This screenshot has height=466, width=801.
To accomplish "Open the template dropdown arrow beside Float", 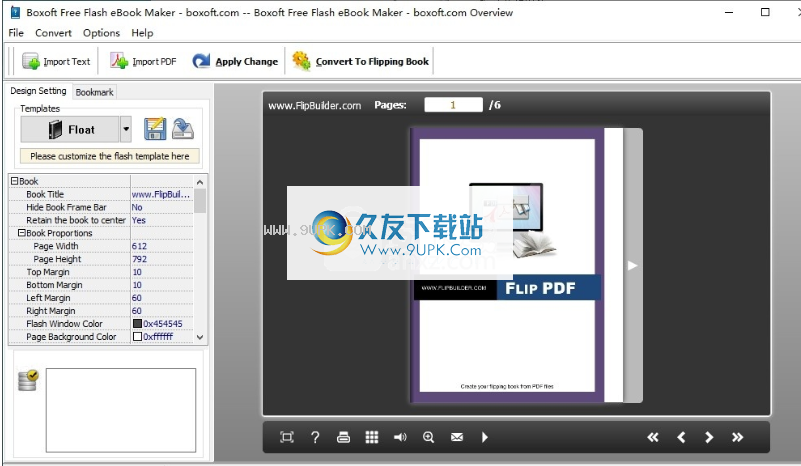I will (126, 129).
